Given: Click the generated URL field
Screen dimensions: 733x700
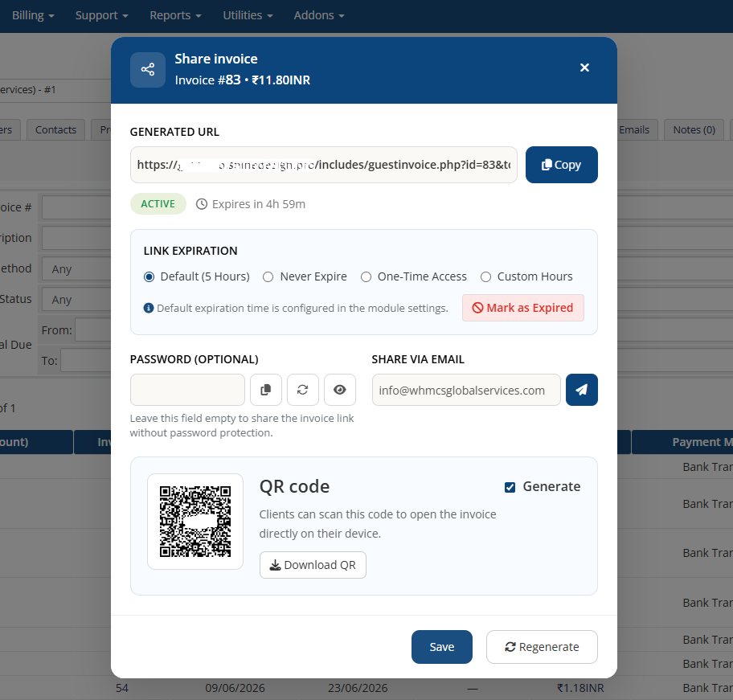Looking at the screenshot, I should click(x=323, y=165).
